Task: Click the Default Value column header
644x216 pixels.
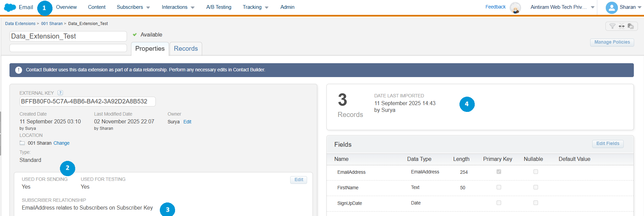Action: click(574, 159)
